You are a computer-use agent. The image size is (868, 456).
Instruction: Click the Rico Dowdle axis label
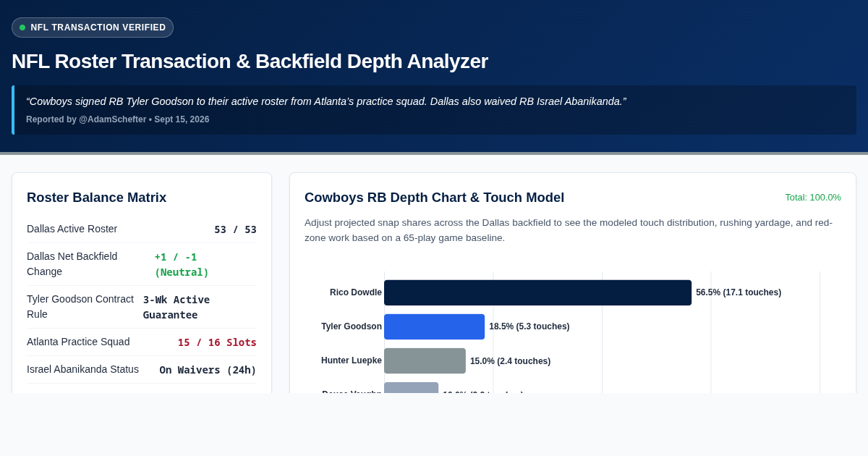(356, 292)
